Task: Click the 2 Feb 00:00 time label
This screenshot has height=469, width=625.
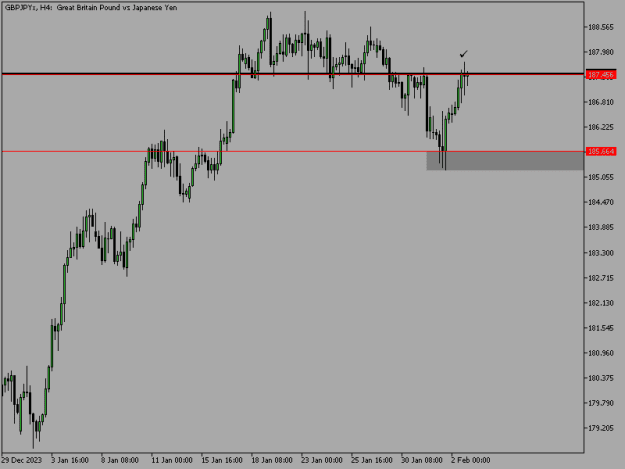Action: coord(471,460)
